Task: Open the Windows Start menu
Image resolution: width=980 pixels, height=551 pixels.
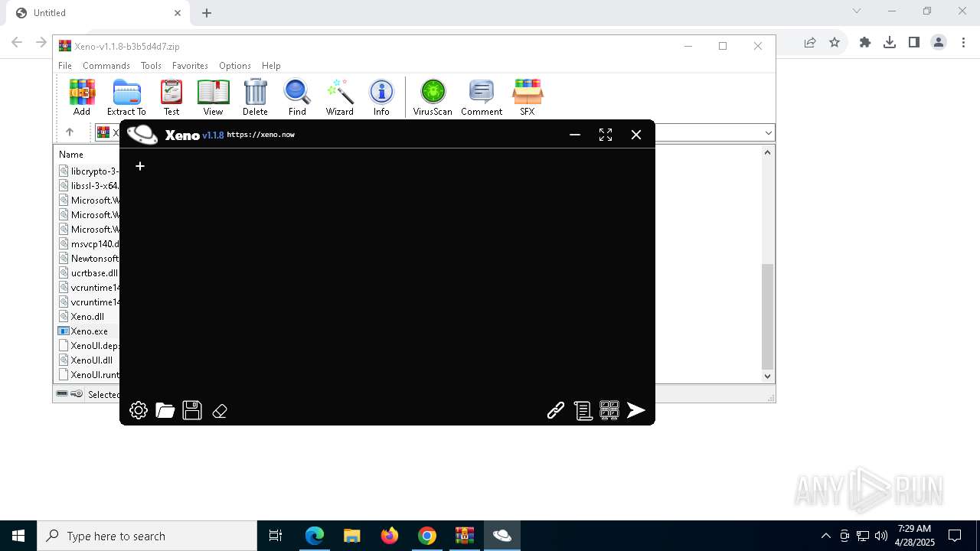Action: tap(18, 536)
